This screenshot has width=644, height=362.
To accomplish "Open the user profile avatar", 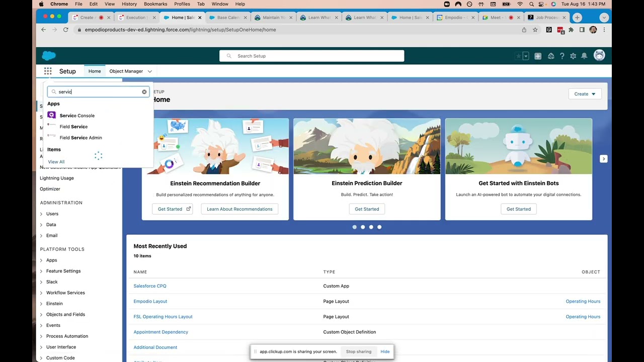I will tap(599, 56).
